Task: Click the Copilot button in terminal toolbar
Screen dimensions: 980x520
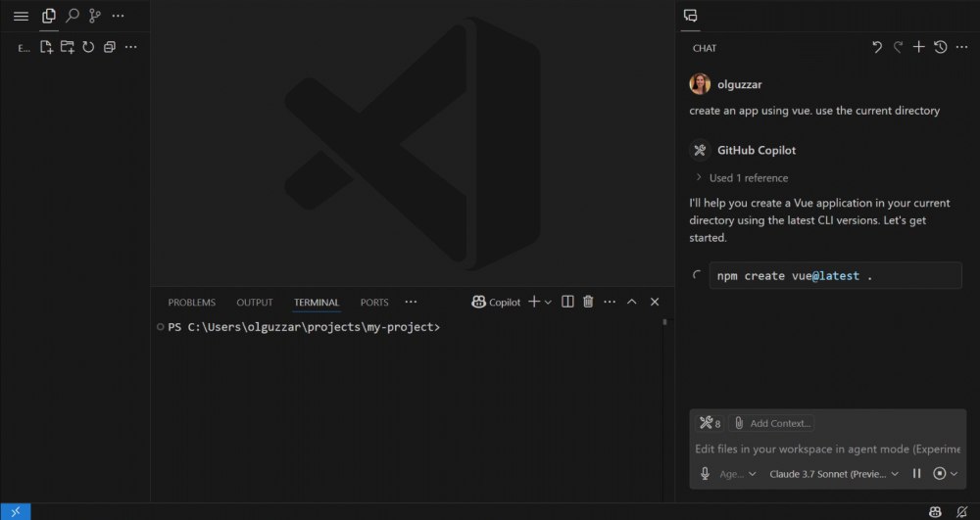Action: click(x=496, y=303)
